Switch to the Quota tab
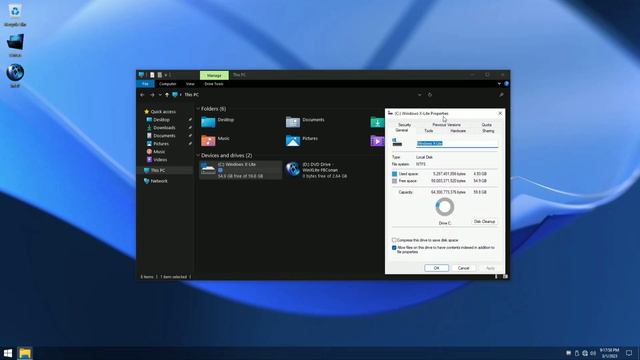This screenshot has width=640, height=360. [x=487, y=125]
